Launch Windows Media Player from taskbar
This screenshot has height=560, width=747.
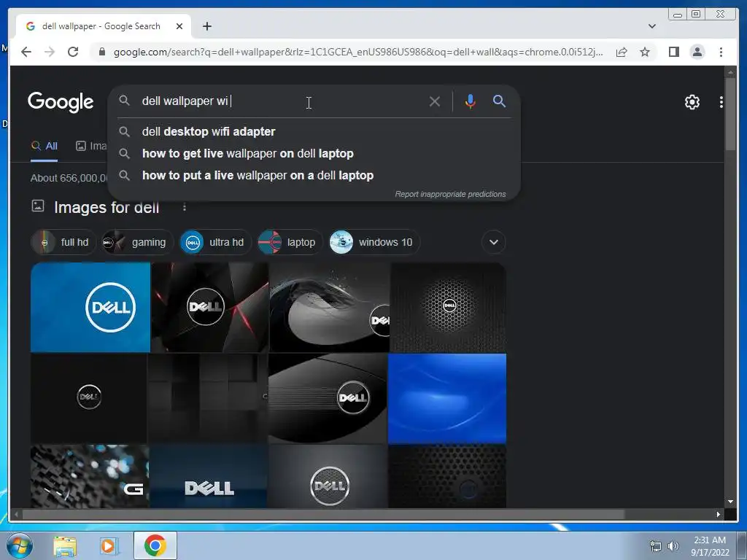(x=109, y=545)
